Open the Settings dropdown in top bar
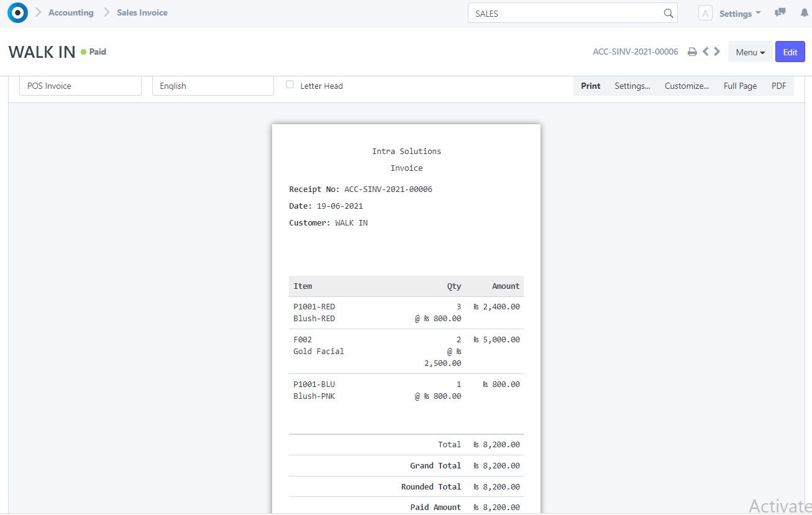 pyautogui.click(x=739, y=13)
